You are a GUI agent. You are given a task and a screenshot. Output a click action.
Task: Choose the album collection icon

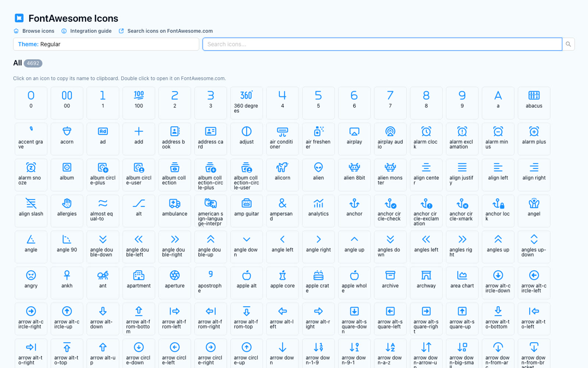click(x=175, y=175)
